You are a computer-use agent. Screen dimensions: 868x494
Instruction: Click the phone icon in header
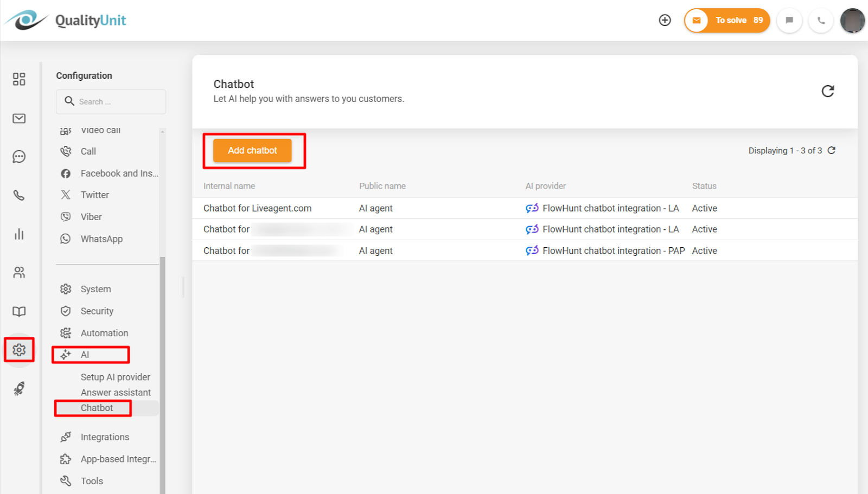point(821,20)
